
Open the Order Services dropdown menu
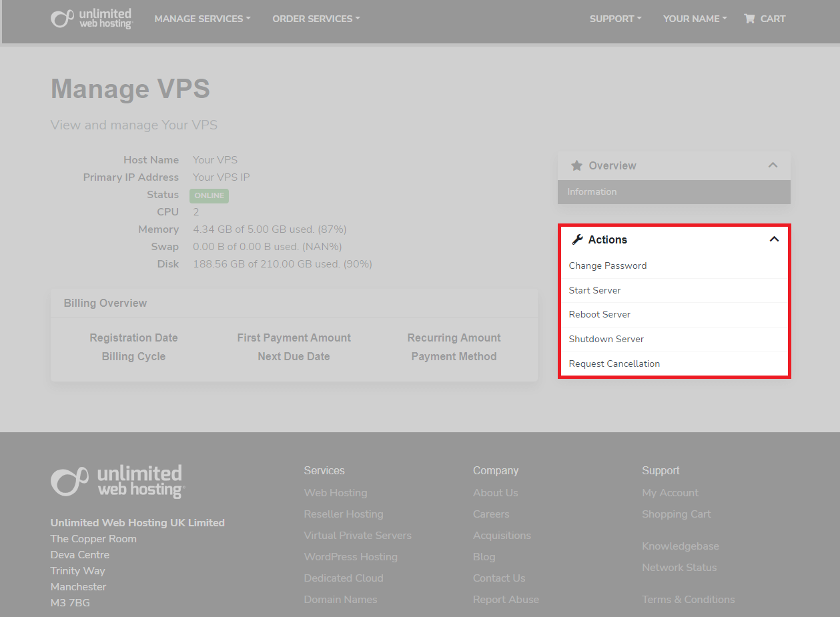pyautogui.click(x=316, y=19)
